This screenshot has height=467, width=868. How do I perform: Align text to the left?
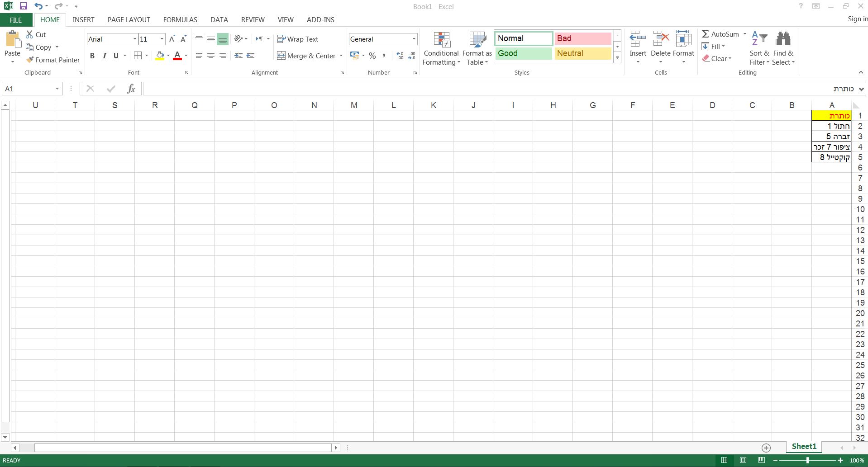click(x=199, y=56)
